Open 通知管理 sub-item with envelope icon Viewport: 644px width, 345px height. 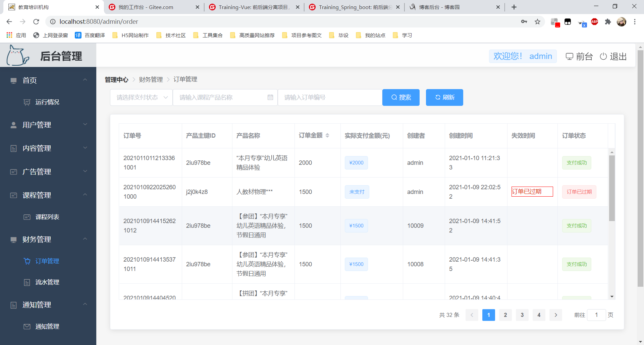(48, 327)
